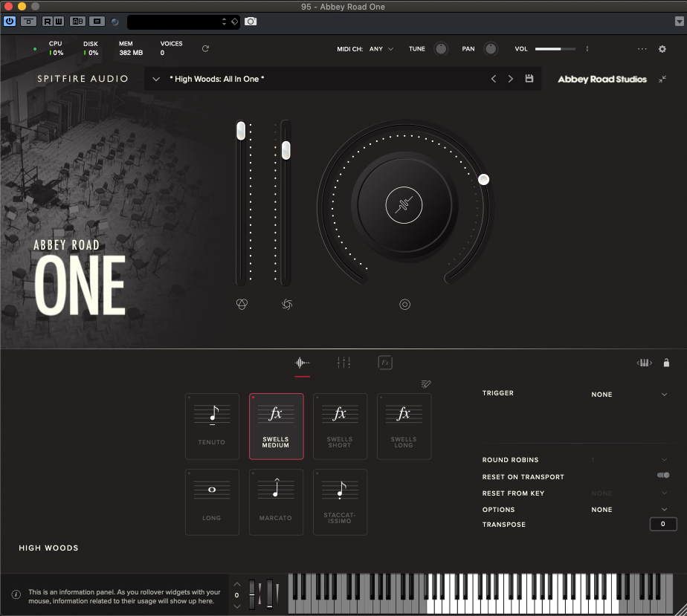Click the settings gear icon
This screenshot has width=687, height=616.
[662, 49]
